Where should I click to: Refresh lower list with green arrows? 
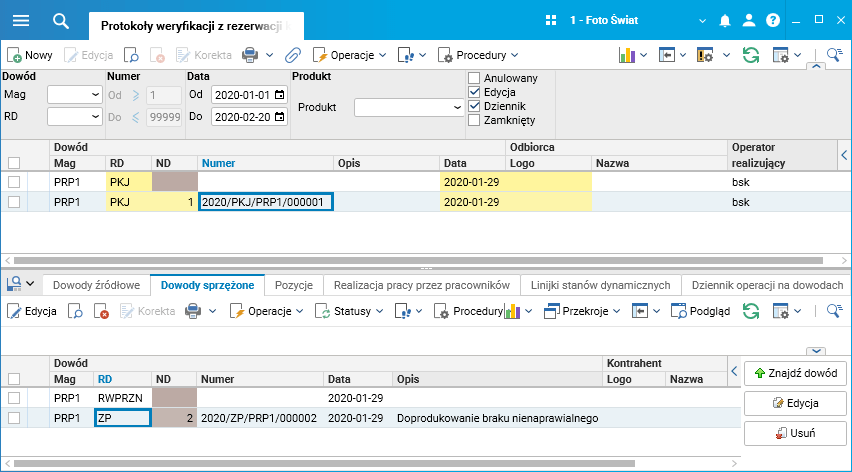751,311
